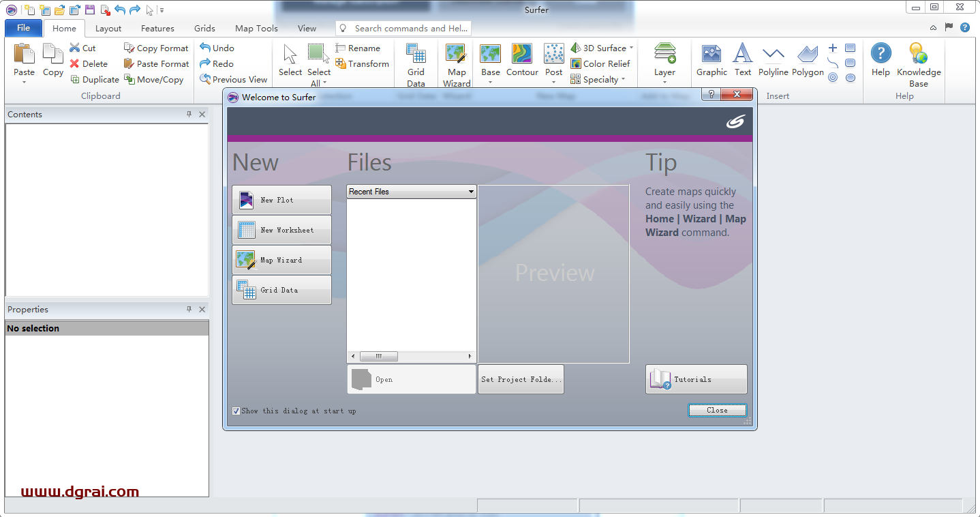
Task: Open the Specialty maps dropdown
Action: [623, 79]
